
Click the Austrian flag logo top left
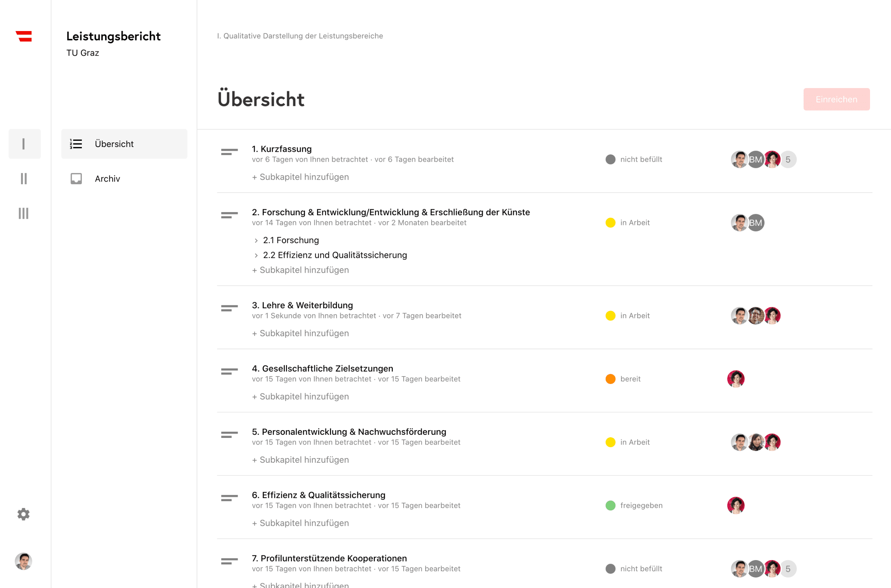click(24, 37)
